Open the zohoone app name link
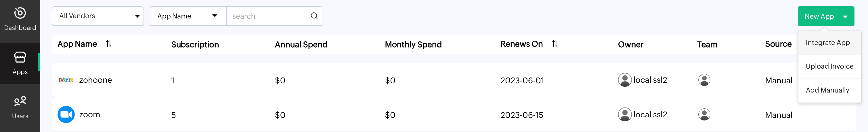Viewport: 868px width, 132px height. 95,80
